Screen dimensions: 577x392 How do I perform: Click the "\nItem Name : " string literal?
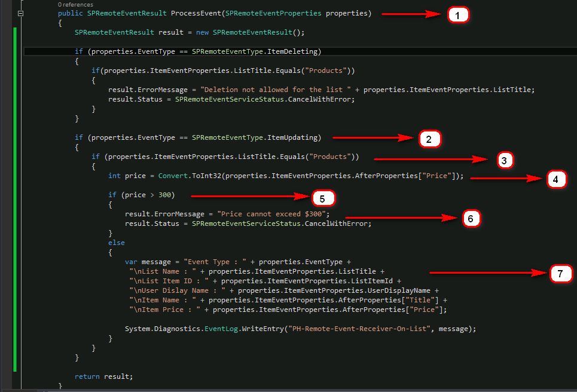tap(163, 300)
